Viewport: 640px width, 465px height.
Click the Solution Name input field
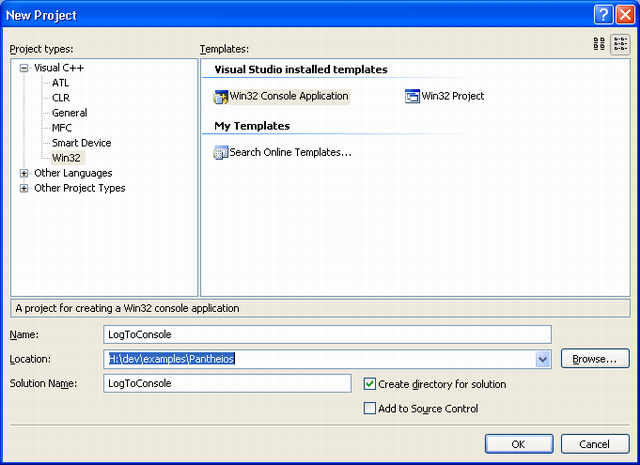pos(227,384)
